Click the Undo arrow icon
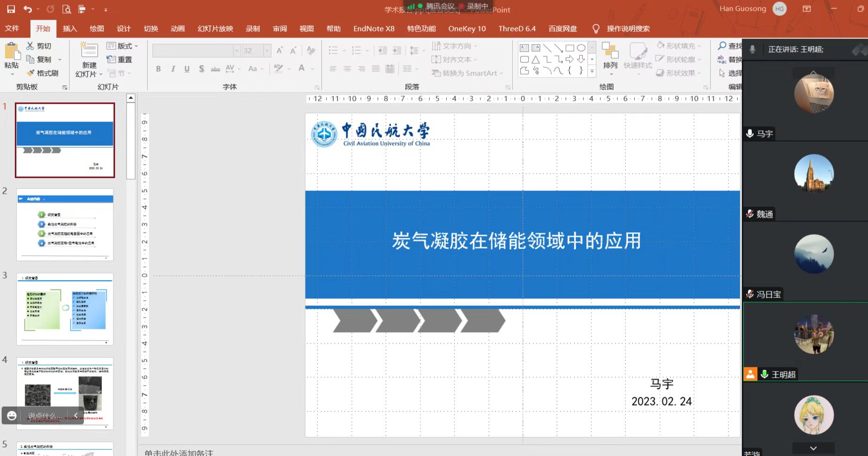 coord(28,9)
